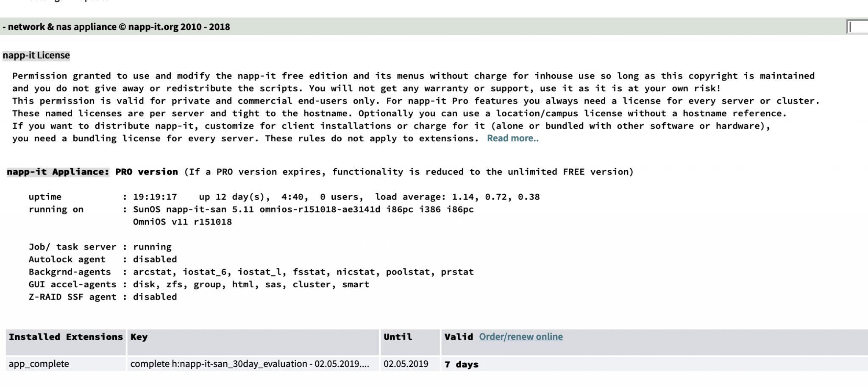The image size is (868, 387).
Task: Click the napp-it.org copyright header text
Action: 117,27
